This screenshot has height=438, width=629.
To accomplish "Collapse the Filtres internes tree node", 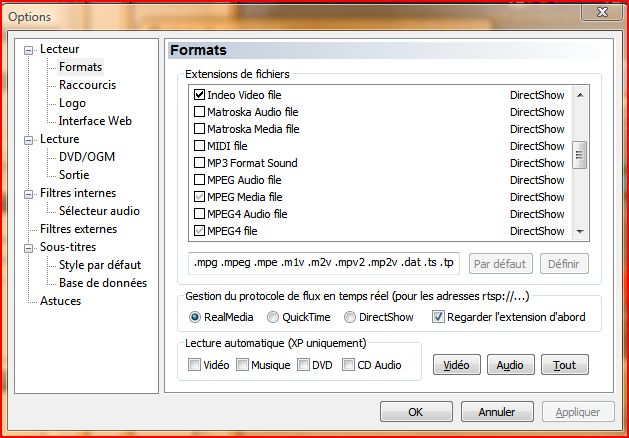I will (28, 194).
